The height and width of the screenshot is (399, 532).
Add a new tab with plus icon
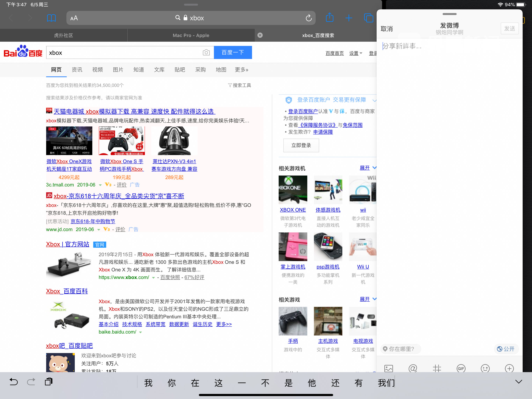349,18
